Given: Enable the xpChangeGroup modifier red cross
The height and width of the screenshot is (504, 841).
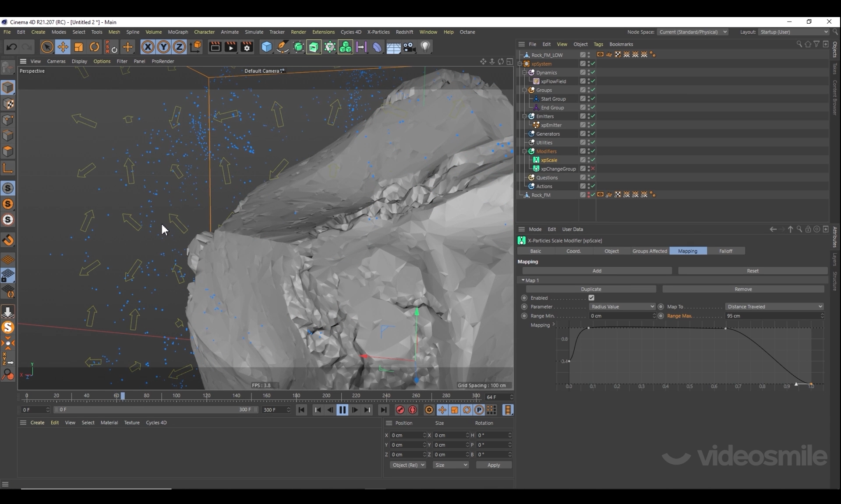Looking at the screenshot, I should point(593,169).
